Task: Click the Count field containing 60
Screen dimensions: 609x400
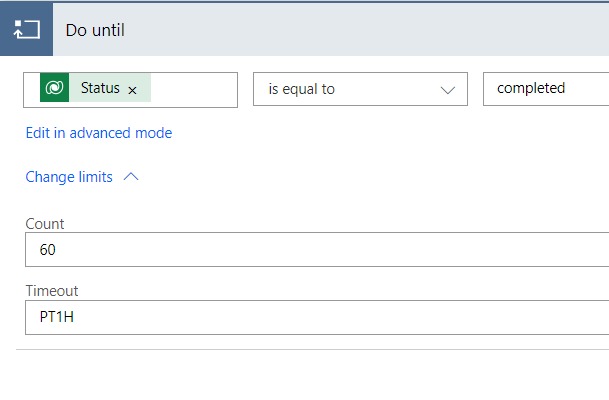Action: 300,250
